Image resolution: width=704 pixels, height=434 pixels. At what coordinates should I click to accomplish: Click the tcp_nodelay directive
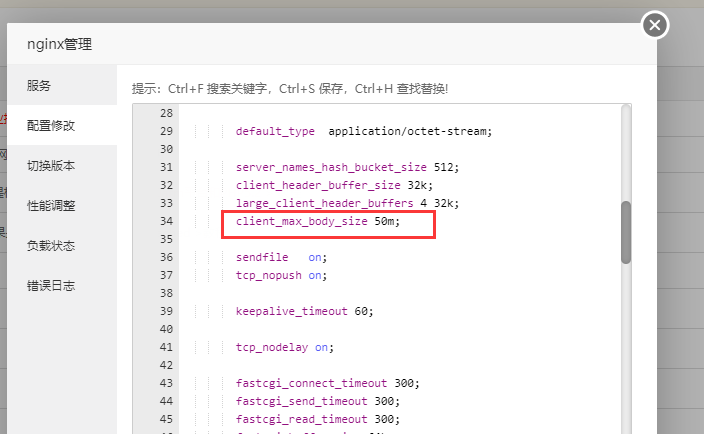272,347
